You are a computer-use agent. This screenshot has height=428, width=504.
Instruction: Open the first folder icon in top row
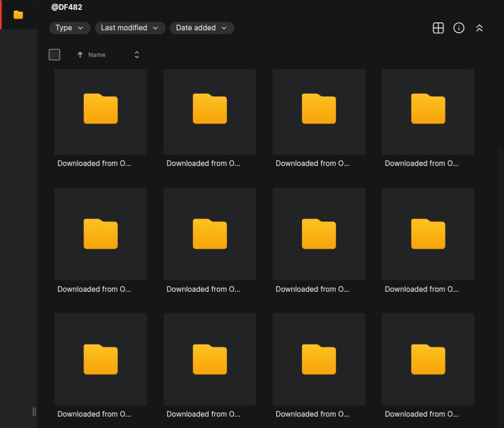click(100, 109)
